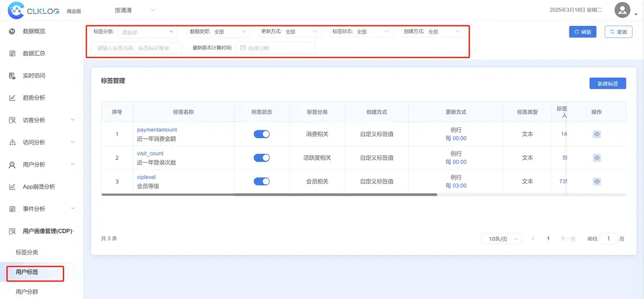Viewport: 644px width, 299px height.
Task: Focus the tag name search field
Action: point(137,48)
